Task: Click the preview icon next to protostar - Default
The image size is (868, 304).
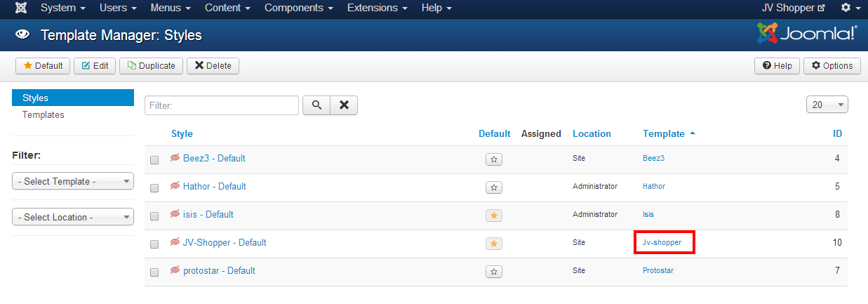Action: pyautogui.click(x=175, y=270)
